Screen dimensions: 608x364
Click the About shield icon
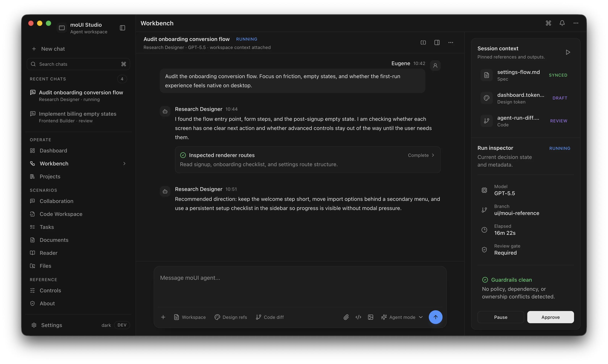click(x=32, y=303)
